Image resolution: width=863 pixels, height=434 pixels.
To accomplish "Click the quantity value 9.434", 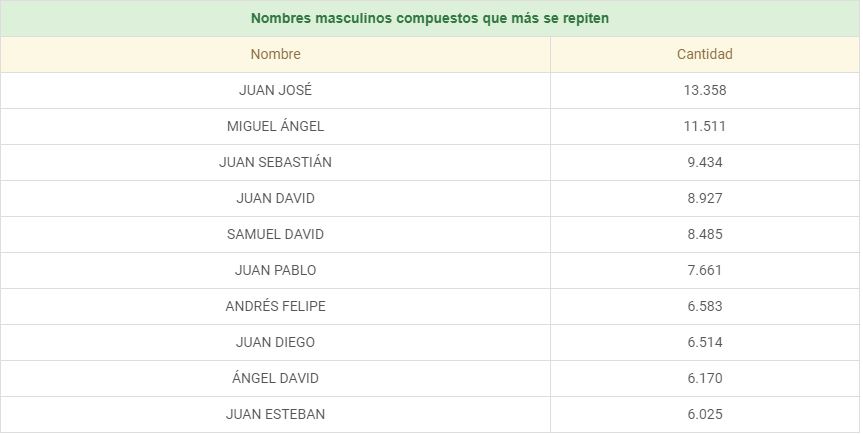I will click(704, 162).
